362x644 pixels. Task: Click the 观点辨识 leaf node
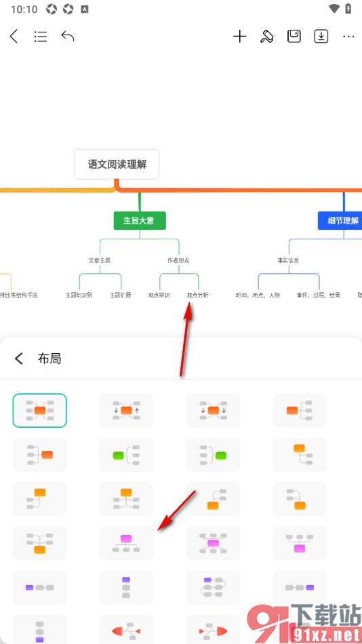click(159, 295)
